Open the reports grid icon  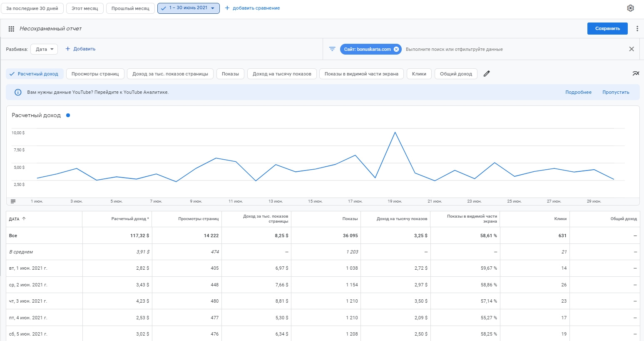coord(11,29)
